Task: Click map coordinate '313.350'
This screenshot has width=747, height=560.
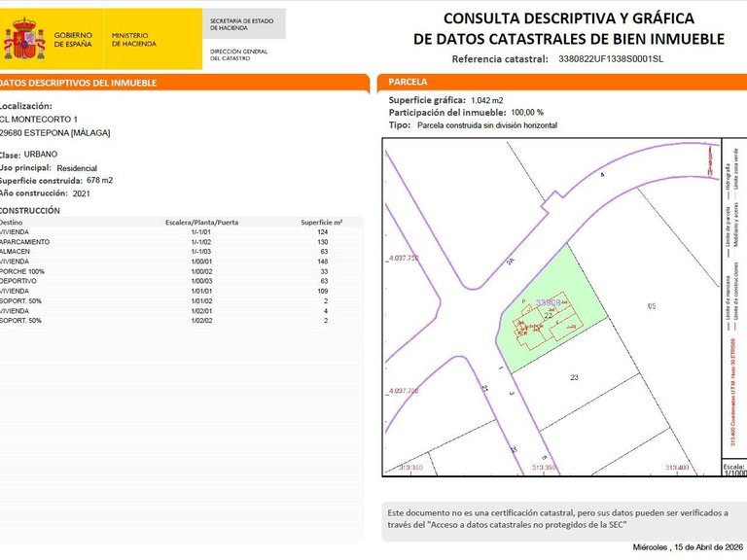Action: tap(544, 468)
